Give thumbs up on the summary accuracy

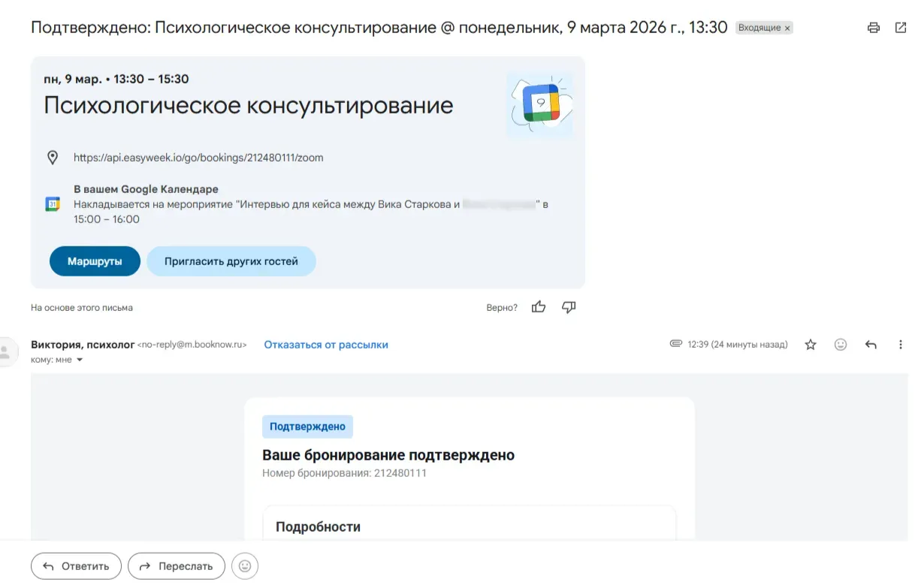[x=538, y=306]
